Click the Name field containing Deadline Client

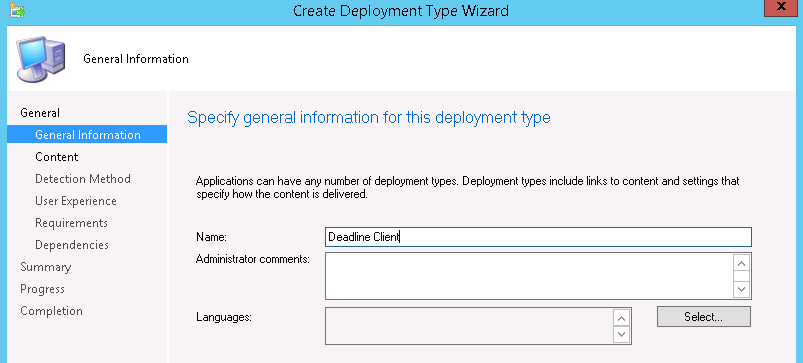(x=538, y=237)
